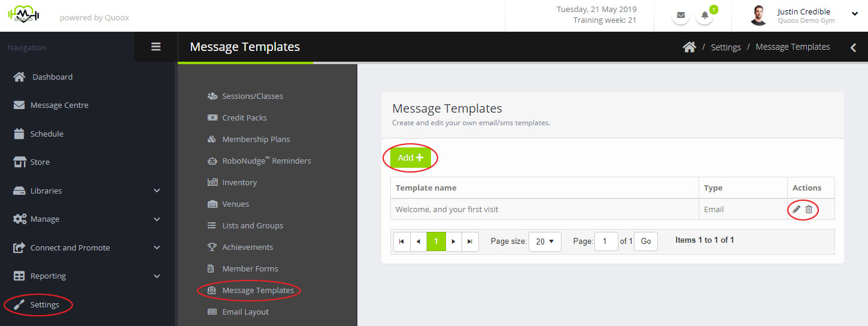
Task: Open Settings in the navigation
Action: (45, 304)
